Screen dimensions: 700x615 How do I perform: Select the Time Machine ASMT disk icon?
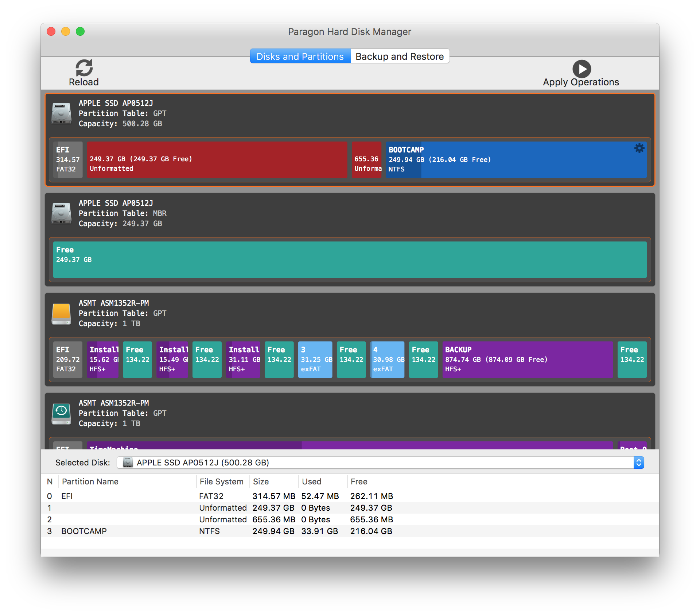pyautogui.click(x=61, y=413)
